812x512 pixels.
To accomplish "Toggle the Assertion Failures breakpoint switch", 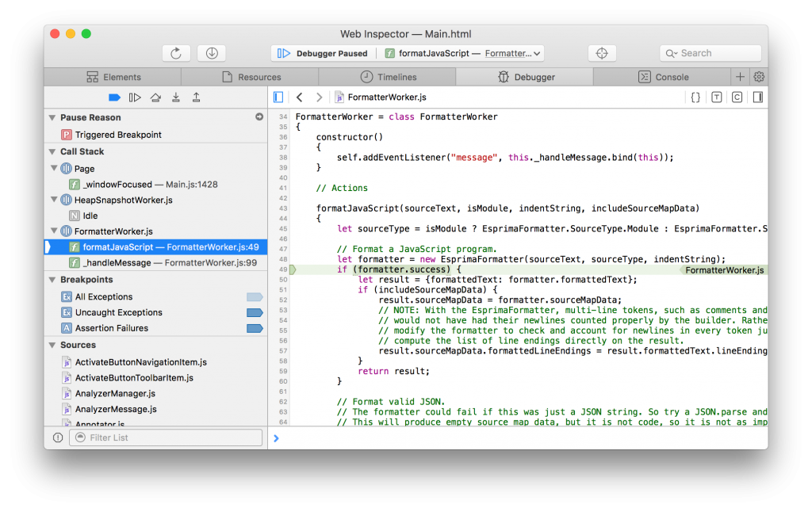I will tap(254, 328).
